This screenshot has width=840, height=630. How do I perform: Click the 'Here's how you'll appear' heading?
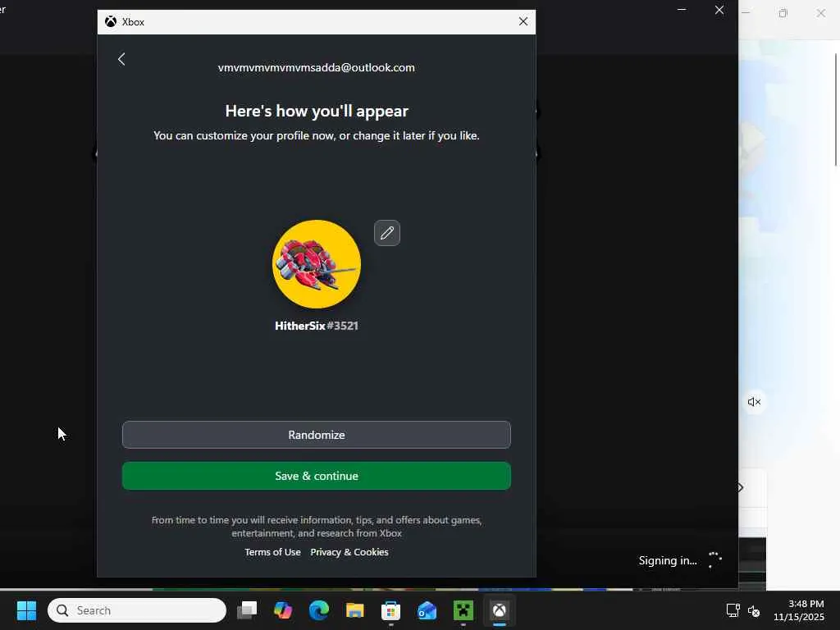316,111
